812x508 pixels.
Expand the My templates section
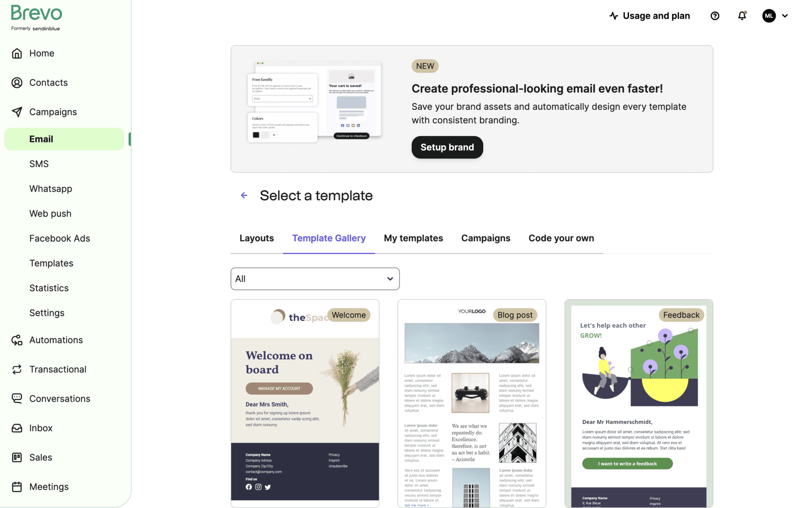(x=414, y=238)
